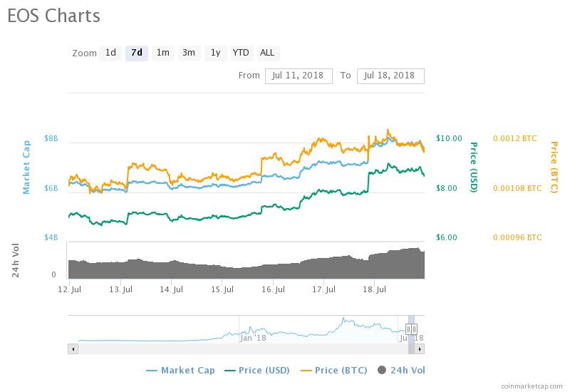This screenshot has width=570, height=392.
Task: Select the 7d zoom range
Action: pyautogui.click(x=137, y=53)
